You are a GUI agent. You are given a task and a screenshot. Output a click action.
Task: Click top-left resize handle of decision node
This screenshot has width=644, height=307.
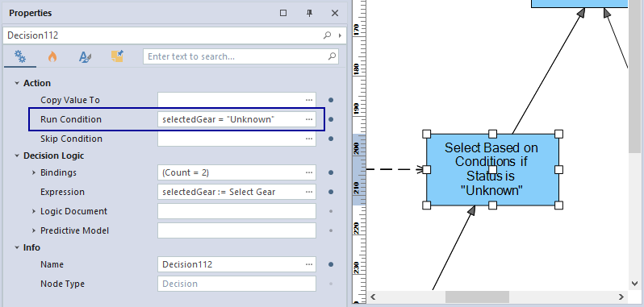click(427, 134)
